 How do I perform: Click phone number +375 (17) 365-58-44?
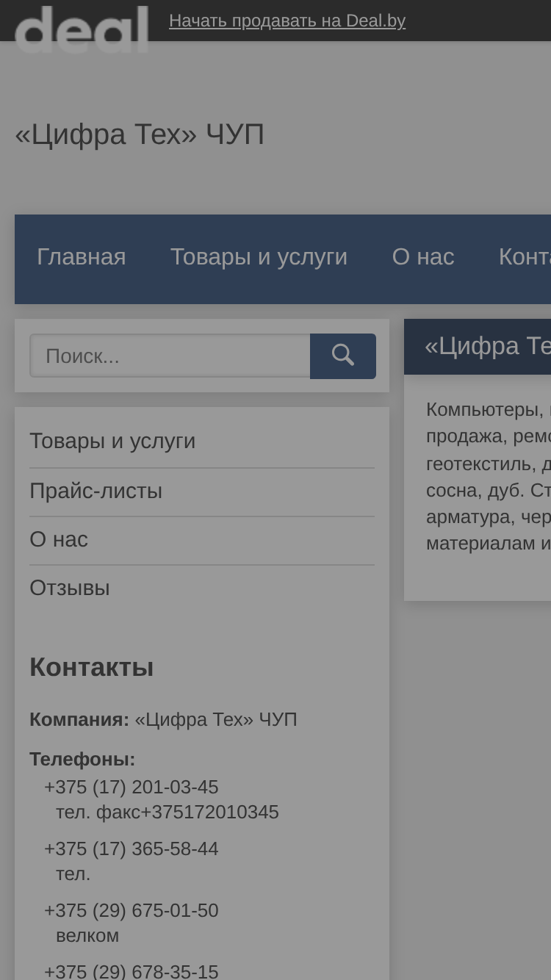[132, 849]
